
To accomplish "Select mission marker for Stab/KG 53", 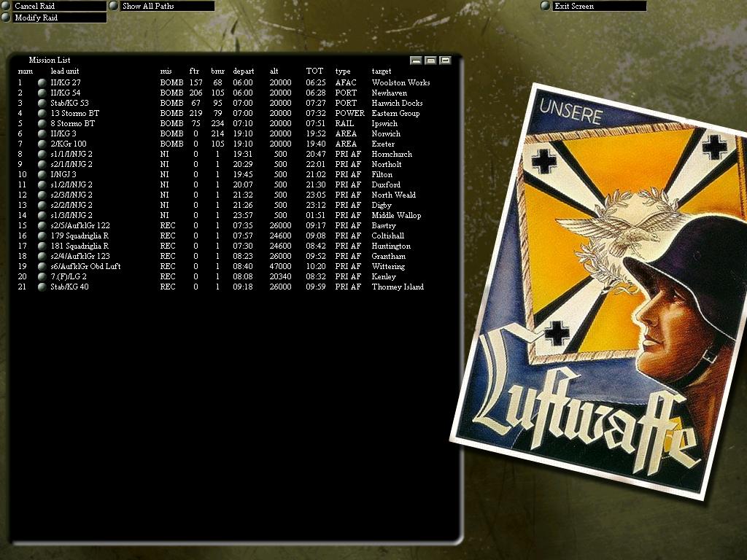I will pyautogui.click(x=42, y=104).
